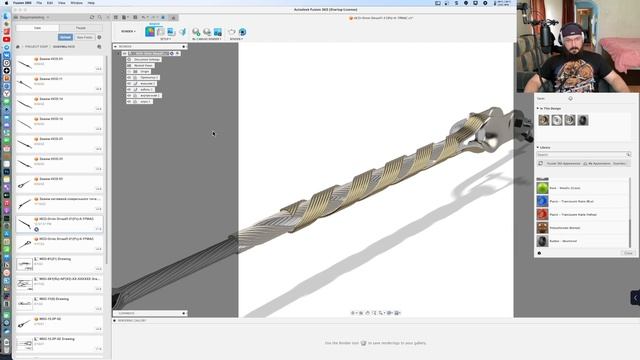This screenshot has width=640, height=360.
Task: Click the info icon at the Appearance dialog's bottom-left
Action: tap(539, 253)
